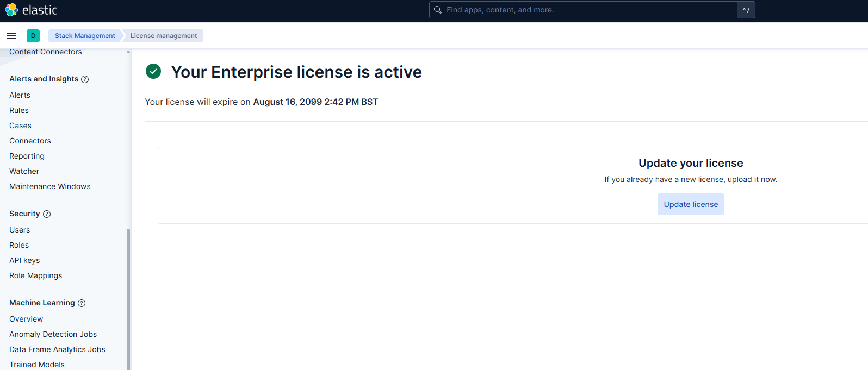Click the "Your Enterprise license is active" heading
Screen dimensions: 868x370
(296, 72)
